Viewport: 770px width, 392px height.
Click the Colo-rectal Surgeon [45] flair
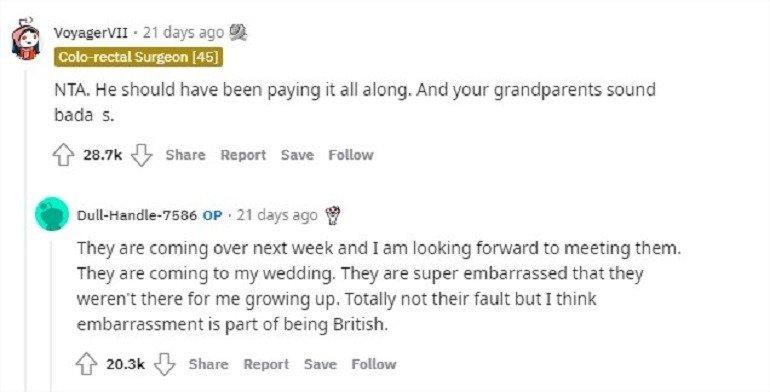coord(138,57)
